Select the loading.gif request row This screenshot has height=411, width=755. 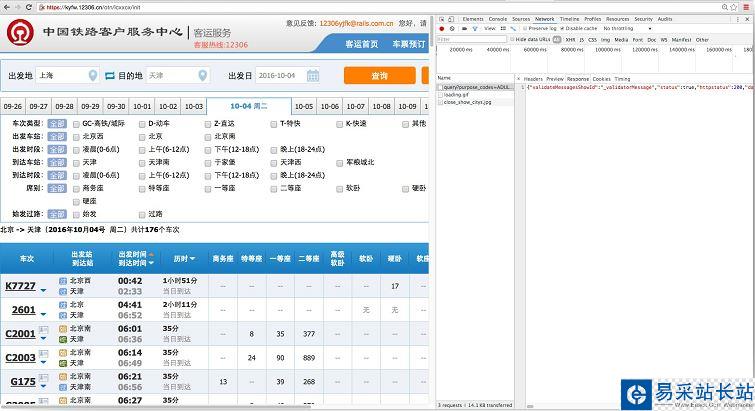475,95
